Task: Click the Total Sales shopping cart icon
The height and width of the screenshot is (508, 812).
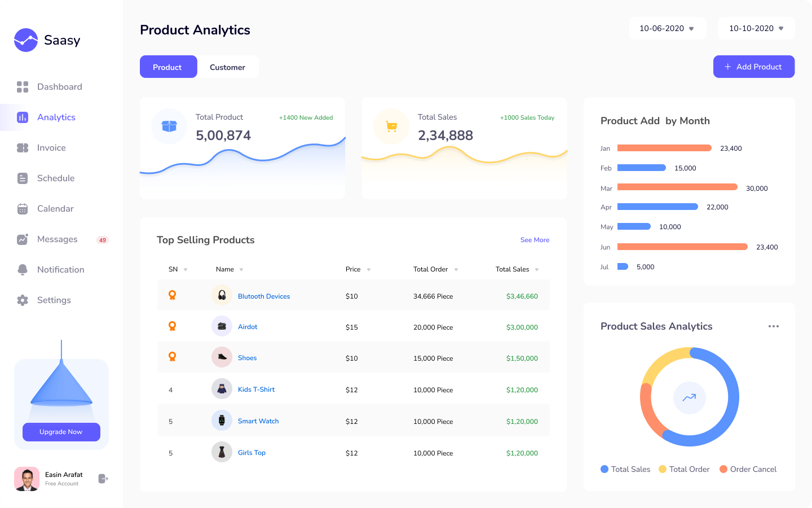Action: pos(391,126)
